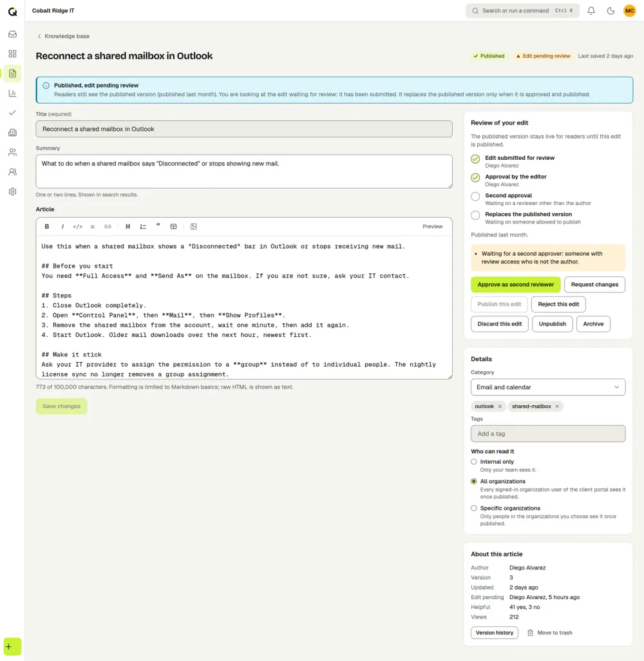Click the Cobalt Ridge logo icon
644x661 pixels.
click(12, 12)
